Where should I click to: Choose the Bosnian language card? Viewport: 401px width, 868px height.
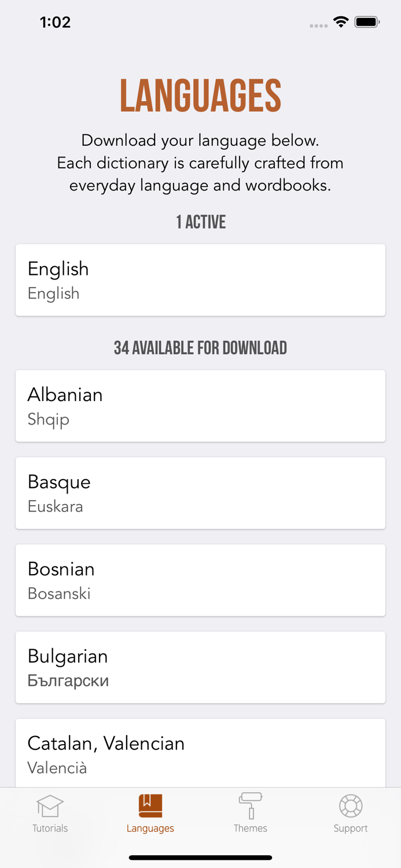(x=200, y=580)
